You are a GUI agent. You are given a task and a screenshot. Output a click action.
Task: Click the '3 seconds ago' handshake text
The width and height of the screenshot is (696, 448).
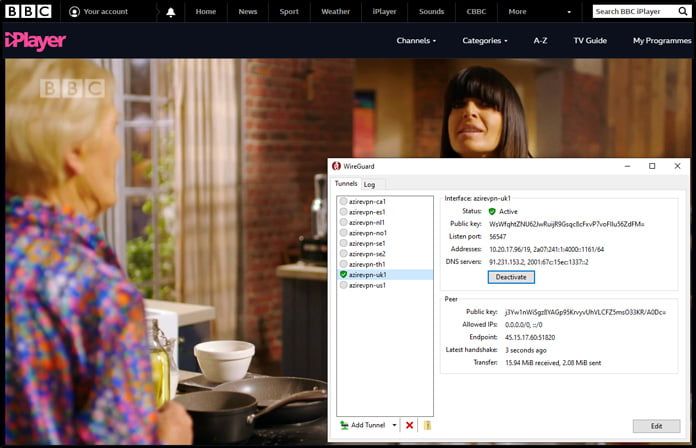[526, 350]
